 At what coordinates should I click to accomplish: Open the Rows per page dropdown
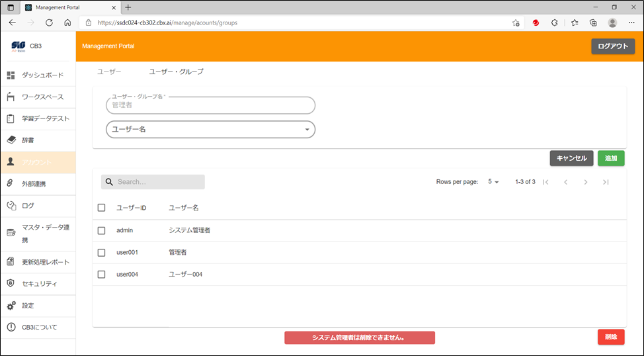(x=493, y=182)
